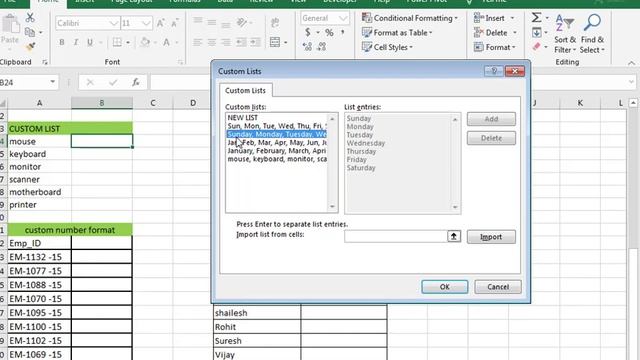Click the AutoSum sigma icon
Image resolution: width=640 pixels, height=360 pixels.
coord(536,18)
